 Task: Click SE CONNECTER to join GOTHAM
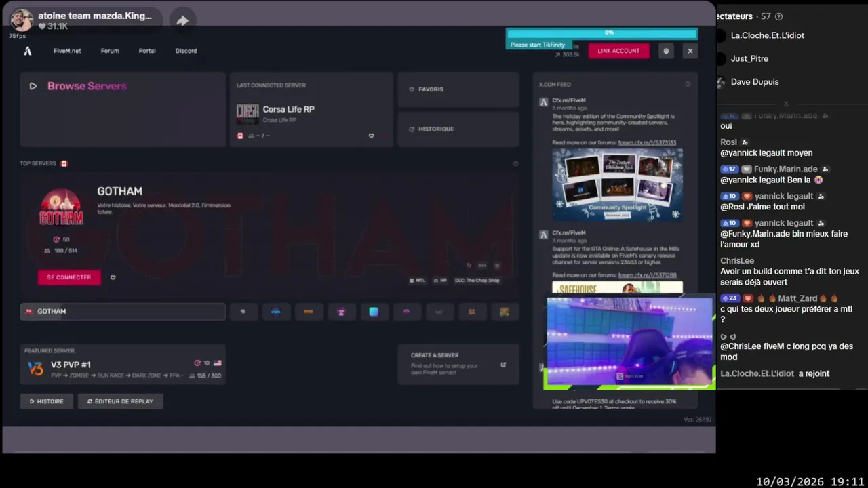tap(69, 277)
